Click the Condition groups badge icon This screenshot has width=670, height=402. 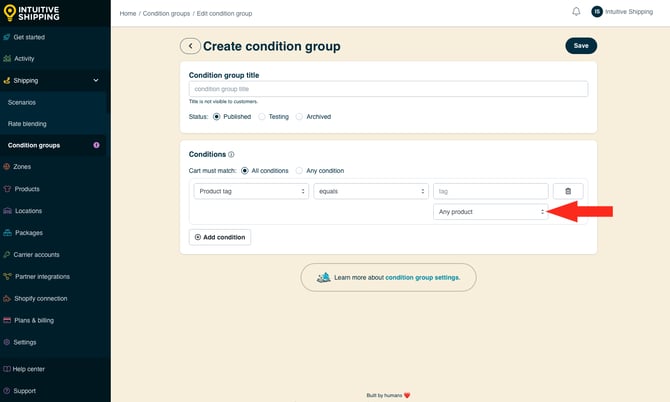[x=97, y=145]
